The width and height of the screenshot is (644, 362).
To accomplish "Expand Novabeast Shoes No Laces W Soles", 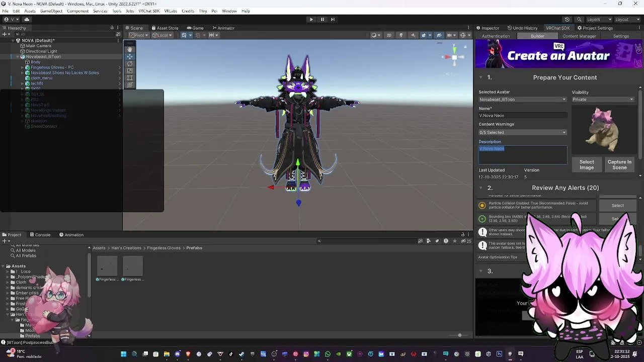I will tap(23, 73).
